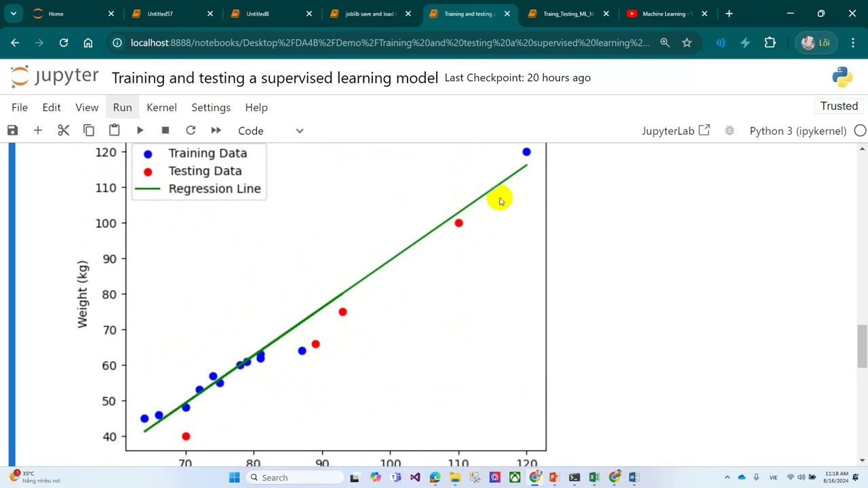The image size is (868, 488).
Task: Open the cell type Code dropdown
Action: click(x=271, y=131)
